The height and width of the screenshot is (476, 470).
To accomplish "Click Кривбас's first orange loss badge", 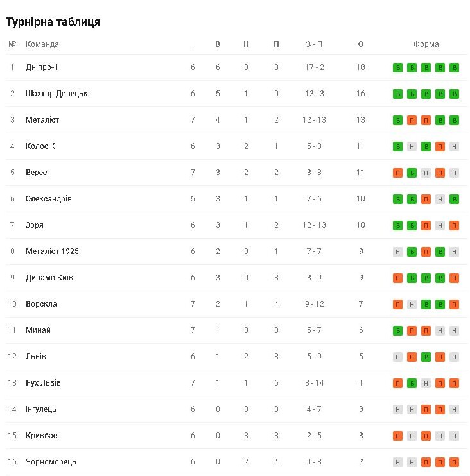I will coord(397,436).
